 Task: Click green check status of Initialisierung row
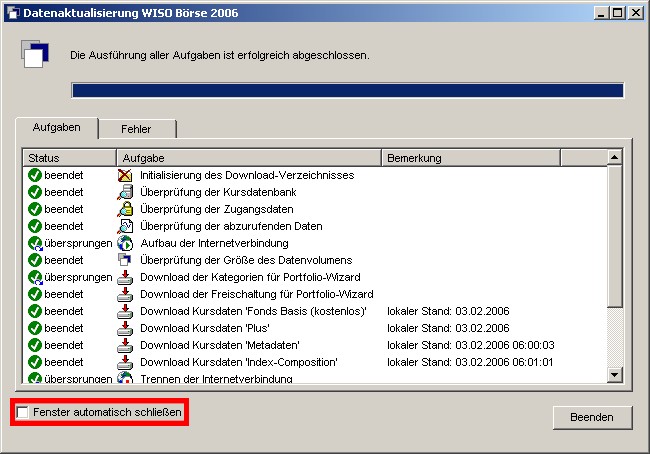click(35, 175)
